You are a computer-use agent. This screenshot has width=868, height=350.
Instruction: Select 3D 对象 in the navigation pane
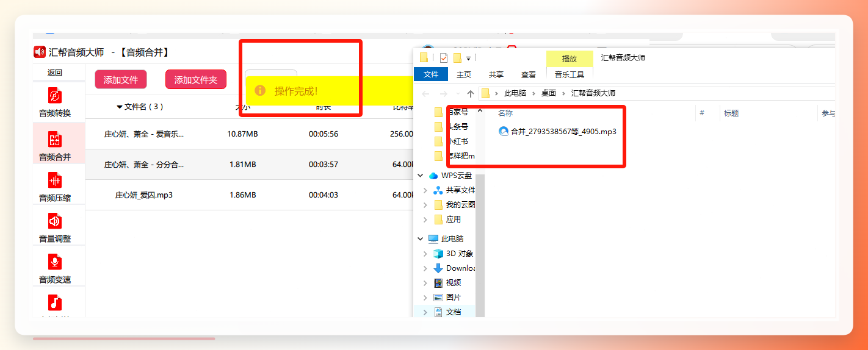[453, 253]
